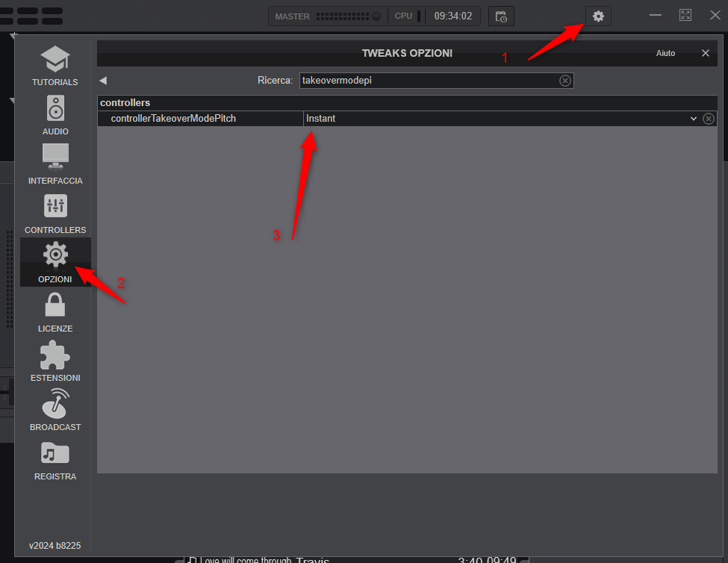
Task: Close the Tweaks Opzioni settings dialog
Action: pyautogui.click(x=706, y=53)
